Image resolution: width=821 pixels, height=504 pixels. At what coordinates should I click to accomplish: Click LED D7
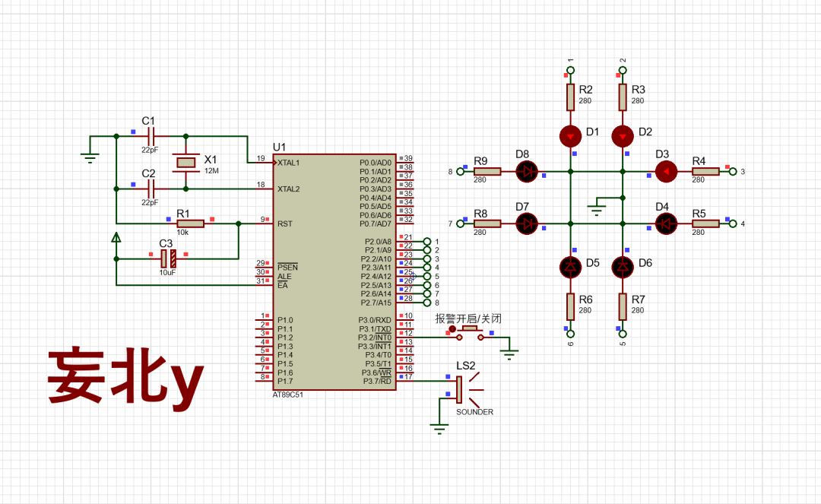(x=527, y=223)
